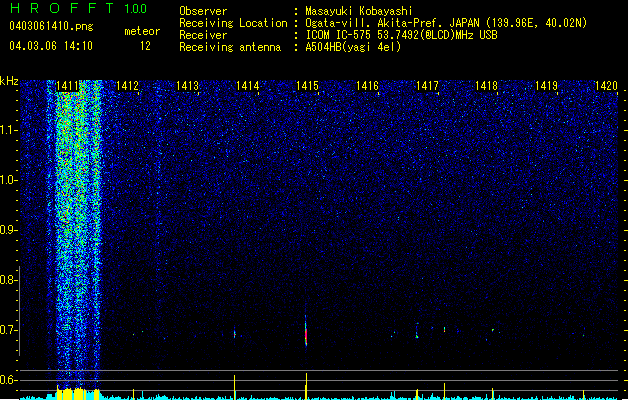This screenshot has height=400, width=629.
Task: Click the 0.6 kHz frequency tick label
Action: tap(8, 380)
